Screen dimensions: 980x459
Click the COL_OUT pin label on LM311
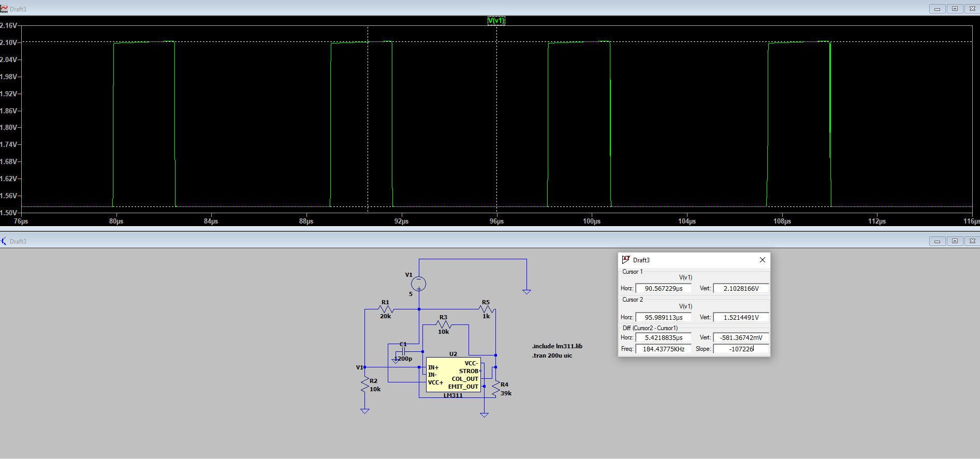pyautogui.click(x=465, y=379)
